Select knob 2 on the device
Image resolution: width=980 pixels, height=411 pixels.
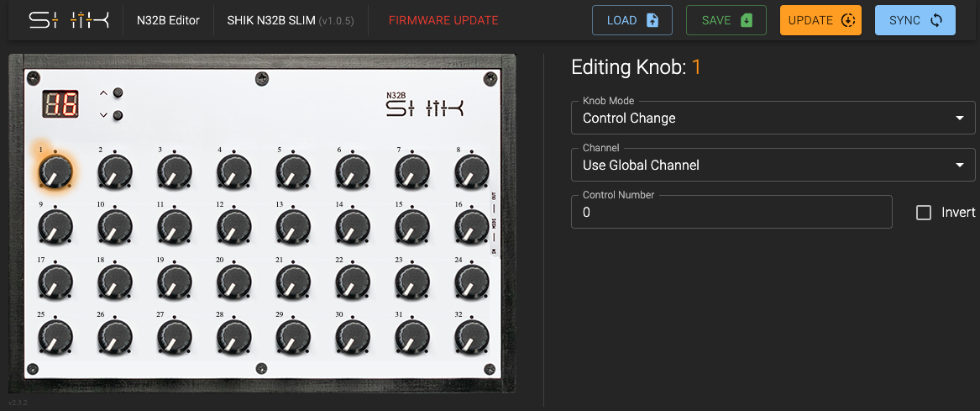[115, 171]
